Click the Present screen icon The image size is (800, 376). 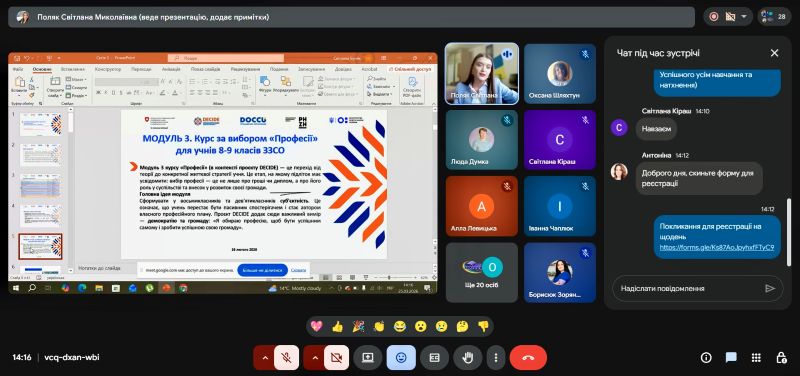368,358
